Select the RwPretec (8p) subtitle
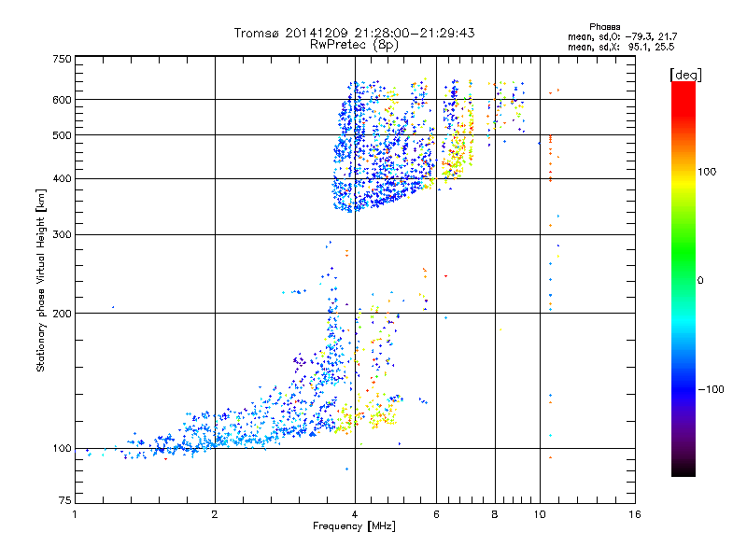Viewport: 747px width, 560px height. (x=354, y=45)
